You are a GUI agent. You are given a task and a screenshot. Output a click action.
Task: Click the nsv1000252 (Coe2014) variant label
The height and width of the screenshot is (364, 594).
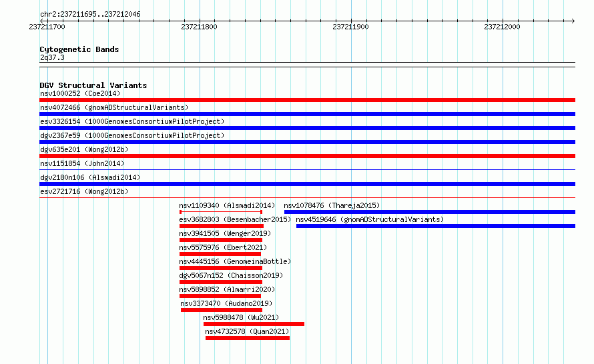pos(80,93)
